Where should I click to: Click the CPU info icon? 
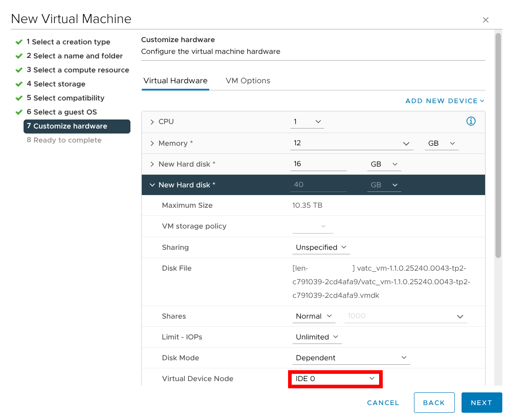[x=471, y=121]
